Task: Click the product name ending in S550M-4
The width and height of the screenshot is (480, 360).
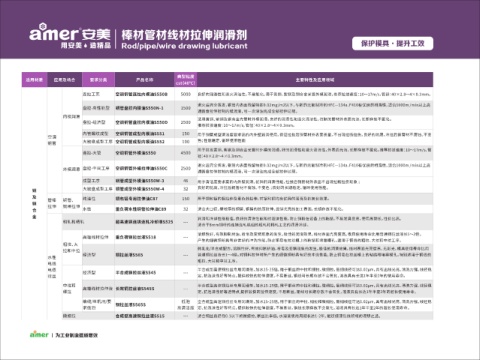Action: pos(140,189)
